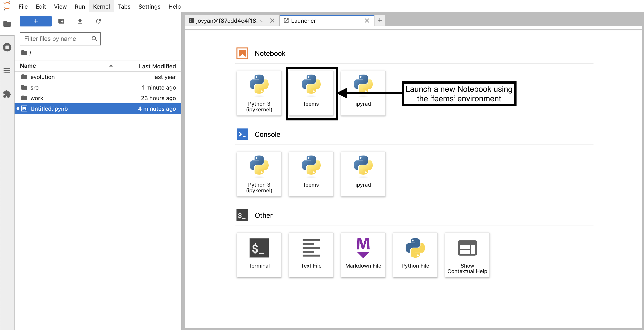Close the Launcher tab
The height and width of the screenshot is (330, 644).
pyautogui.click(x=367, y=21)
